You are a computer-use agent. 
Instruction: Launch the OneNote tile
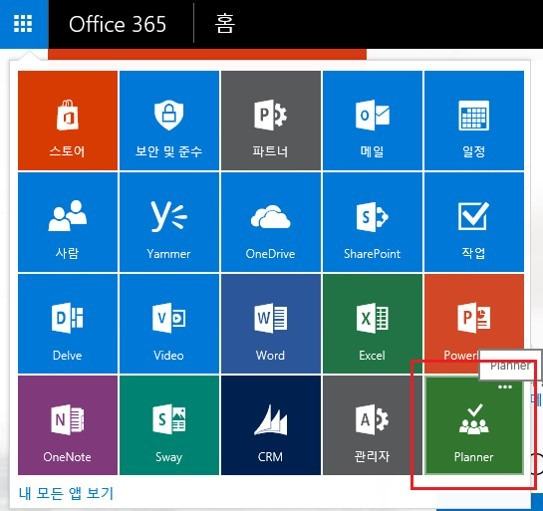[x=68, y=425]
